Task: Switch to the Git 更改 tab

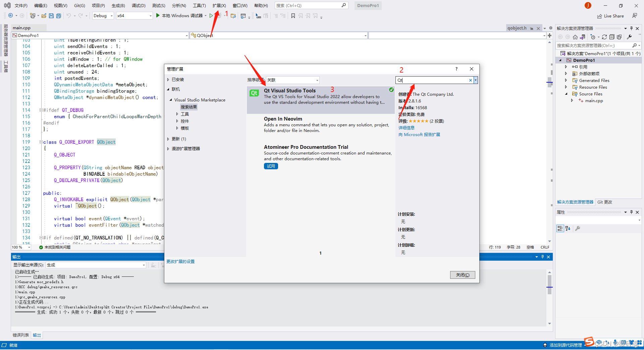Action: 604,202
